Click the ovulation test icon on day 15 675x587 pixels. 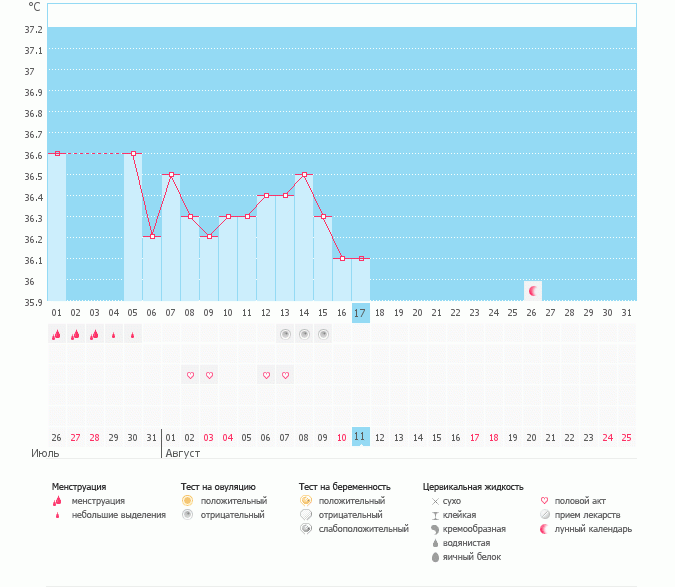[x=323, y=334]
